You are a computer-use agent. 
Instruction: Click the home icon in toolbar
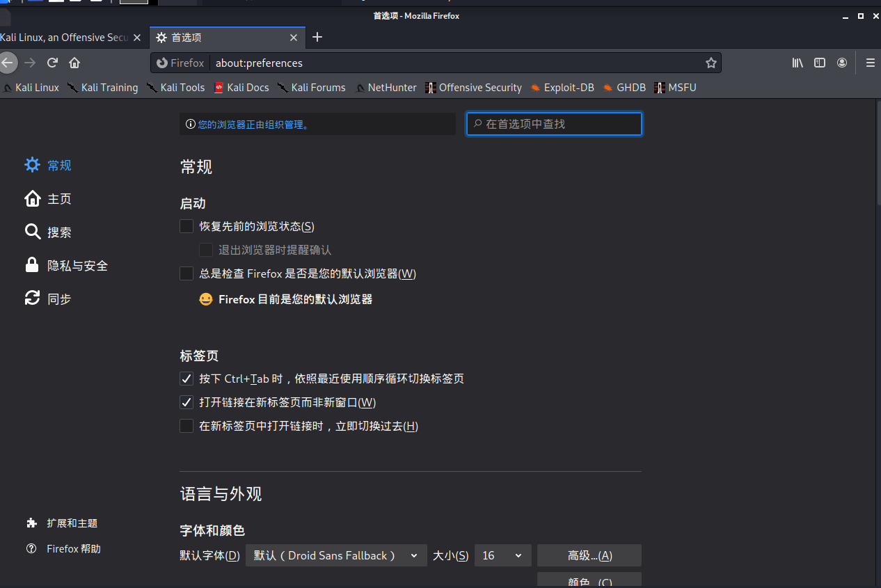pos(74,63)
